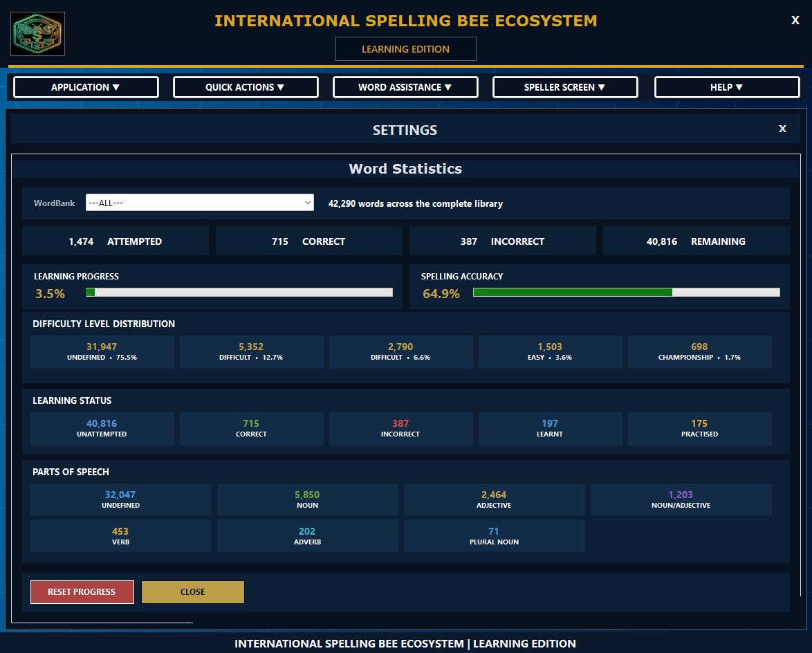Click the RESET PROGRESS button

coord(82,592)
